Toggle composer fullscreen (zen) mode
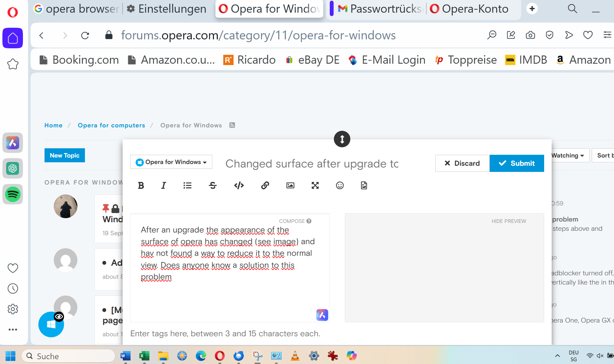Image resolution: width=614 pixels, height=364 pixels. click(x=315, y=186)
